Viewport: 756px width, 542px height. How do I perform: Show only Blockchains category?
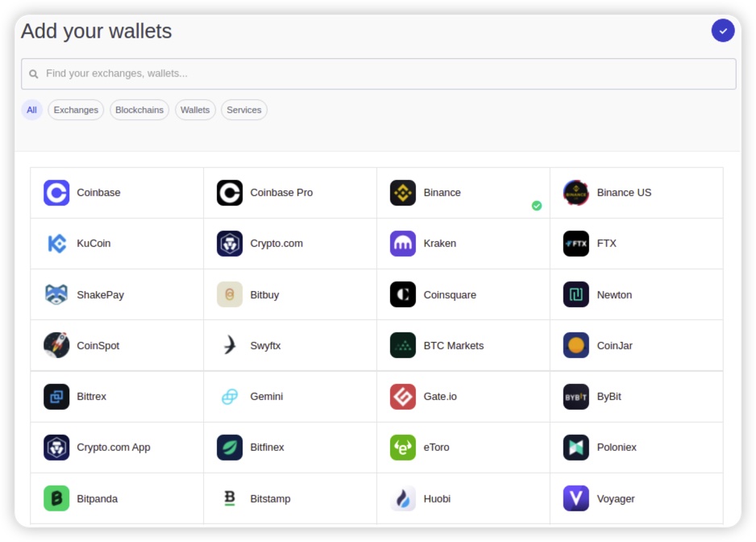coord(139,110)
